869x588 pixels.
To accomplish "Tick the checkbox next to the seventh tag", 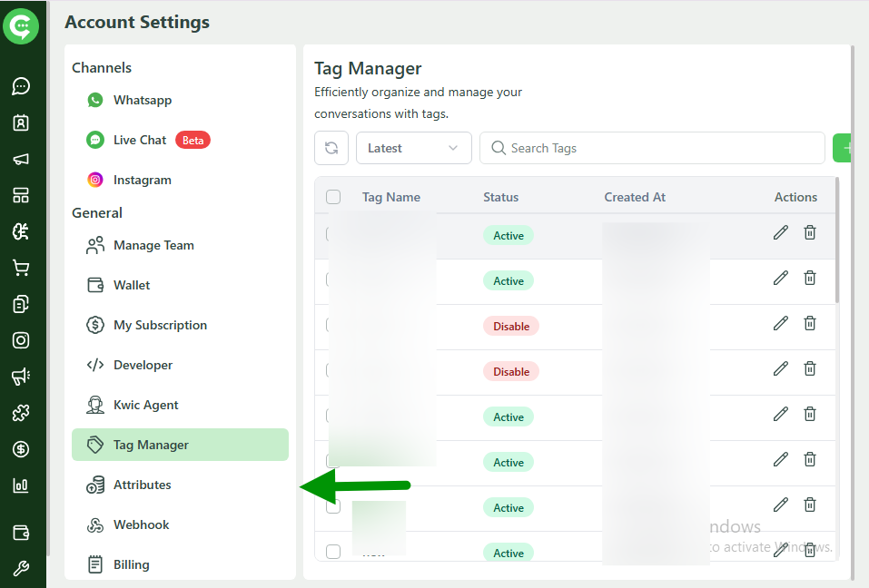I will pos(333,507).
